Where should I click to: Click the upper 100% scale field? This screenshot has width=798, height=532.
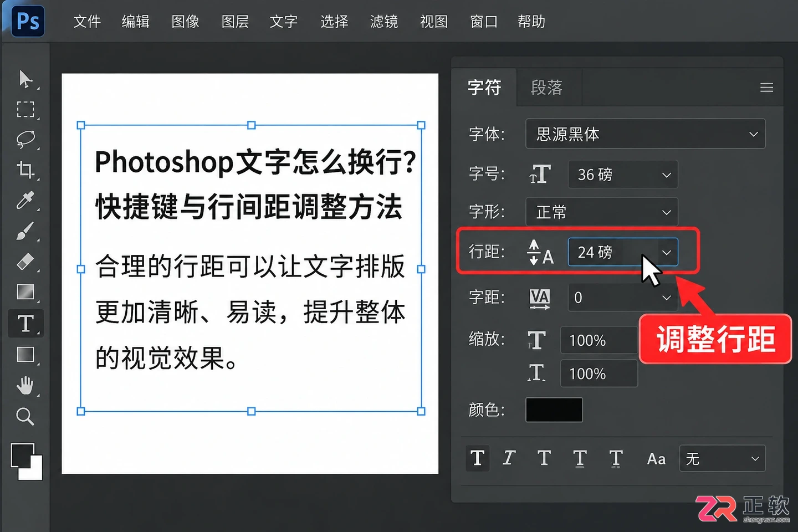pos(599,340)
